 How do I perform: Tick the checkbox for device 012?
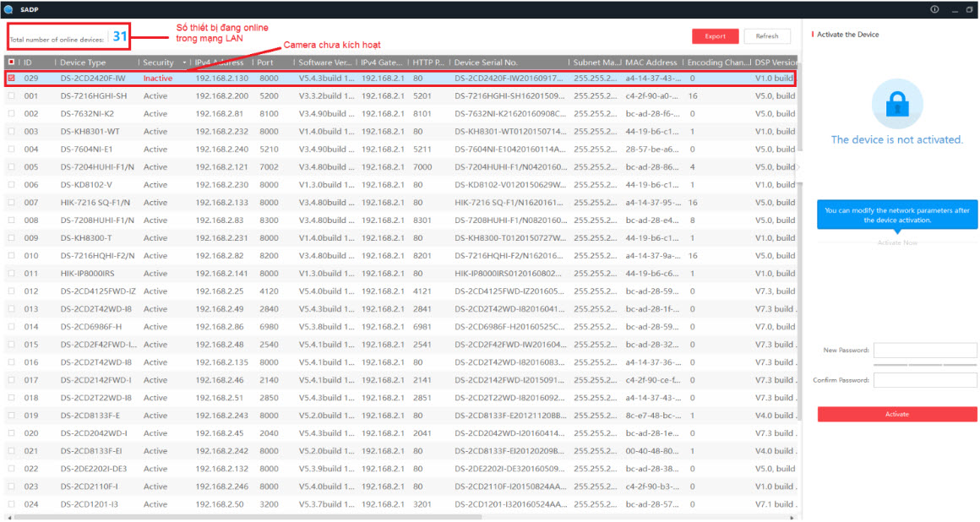(11, 291)
